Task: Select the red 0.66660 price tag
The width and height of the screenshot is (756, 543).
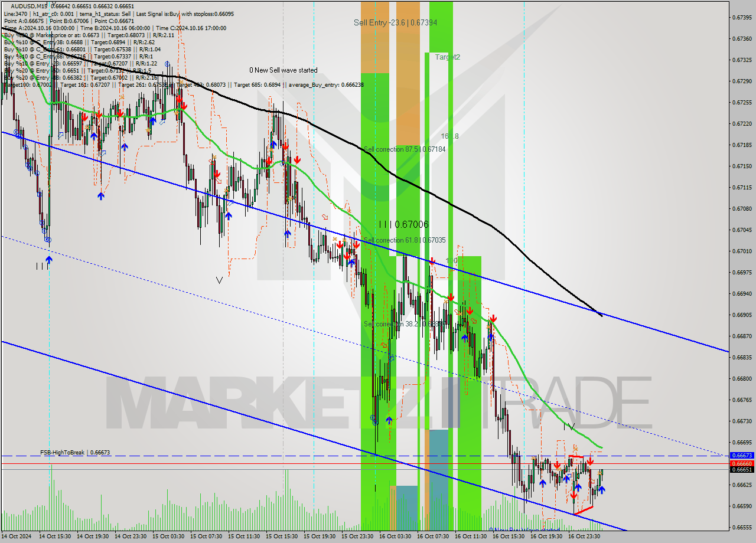Action: tap(742, 464)
